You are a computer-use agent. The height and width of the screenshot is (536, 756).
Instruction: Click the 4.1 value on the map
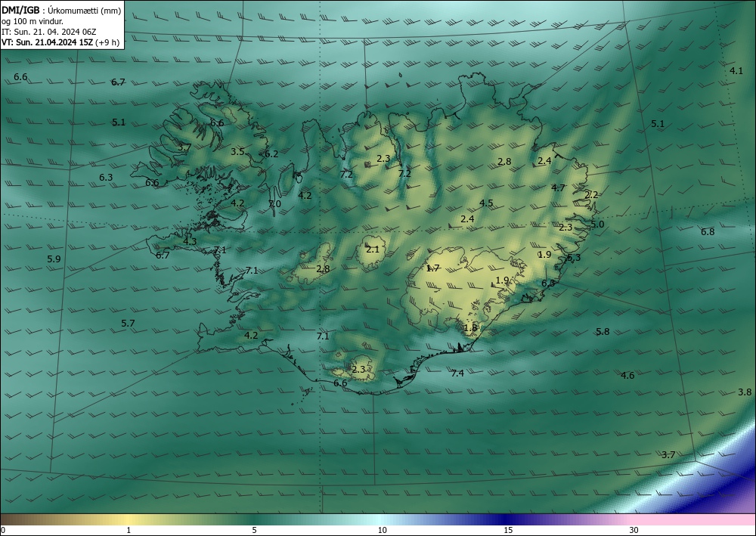point(736,71)
